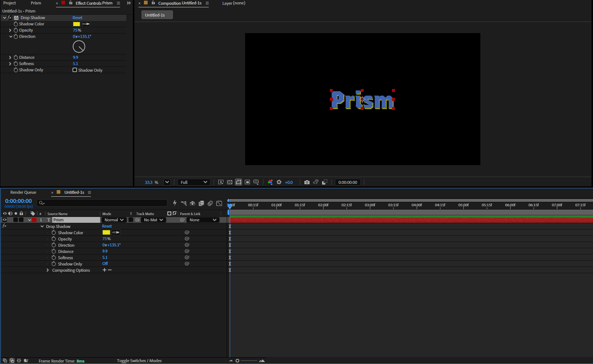Pick Shadow Color eyedropper in timeline
The image size is (593, 364).
pos(116,232)
